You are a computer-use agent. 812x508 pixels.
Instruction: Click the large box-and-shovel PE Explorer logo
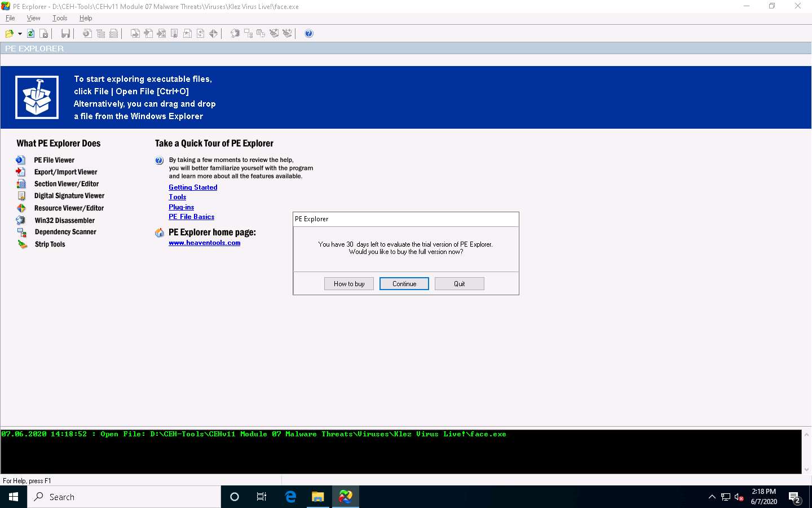[x=37, y=97]
